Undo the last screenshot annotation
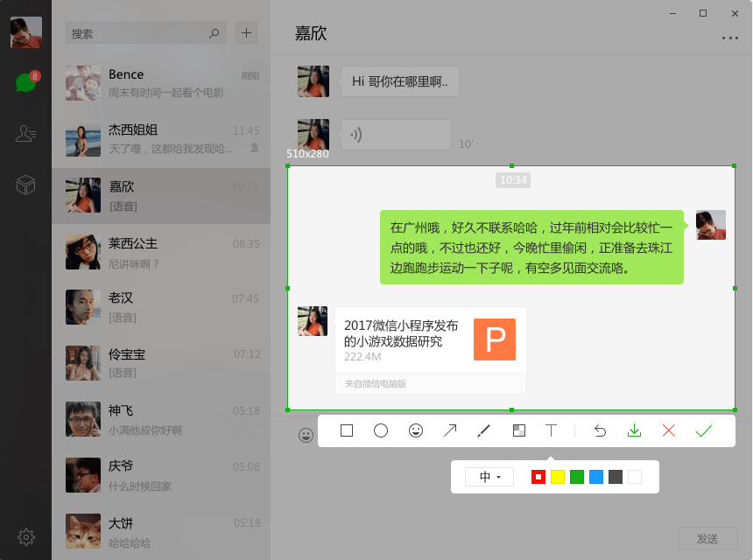 click(600, 430)
